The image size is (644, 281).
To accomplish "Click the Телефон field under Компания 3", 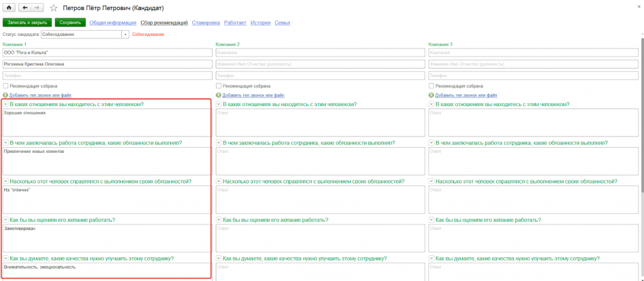I will coord(533,75).
